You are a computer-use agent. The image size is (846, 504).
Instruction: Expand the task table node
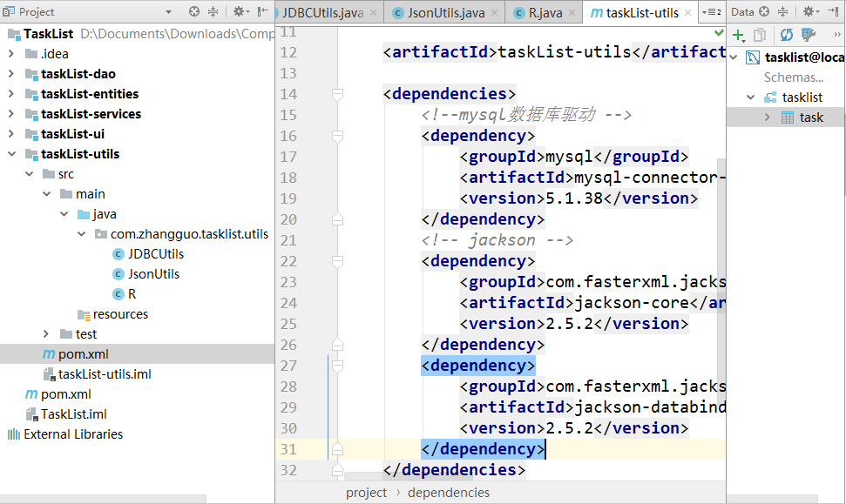click(768, 118)
